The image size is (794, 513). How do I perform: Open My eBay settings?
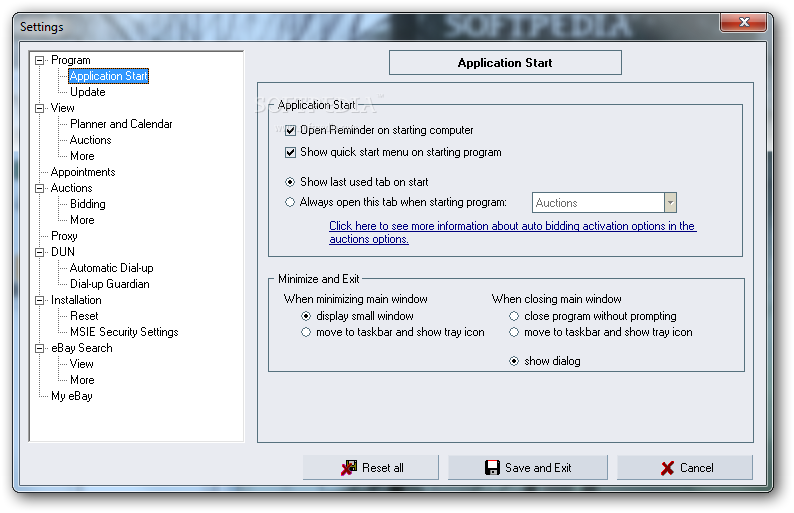71,396
